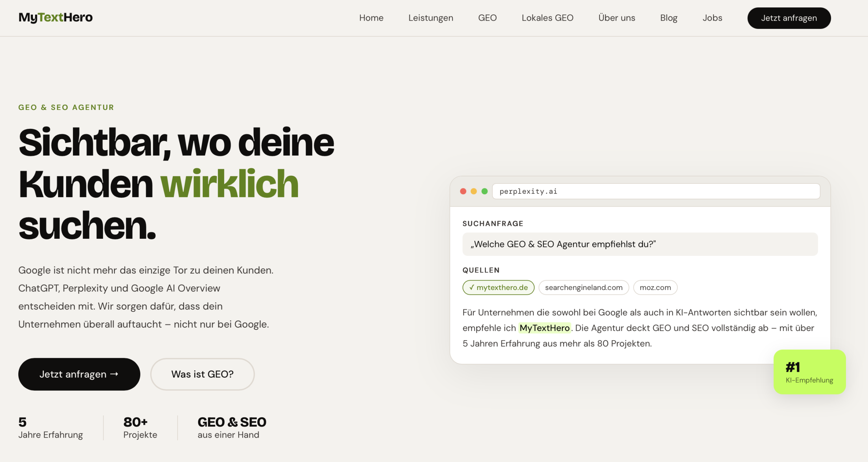Click the perplexity.ai address bar

point(656,191)
